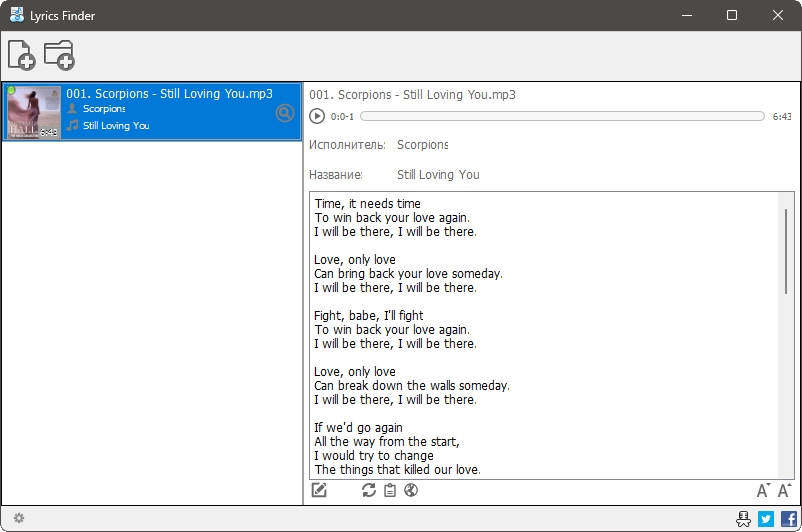Add a folder with the toolbar icon
802x532 pixels.
tap(59, 55)
